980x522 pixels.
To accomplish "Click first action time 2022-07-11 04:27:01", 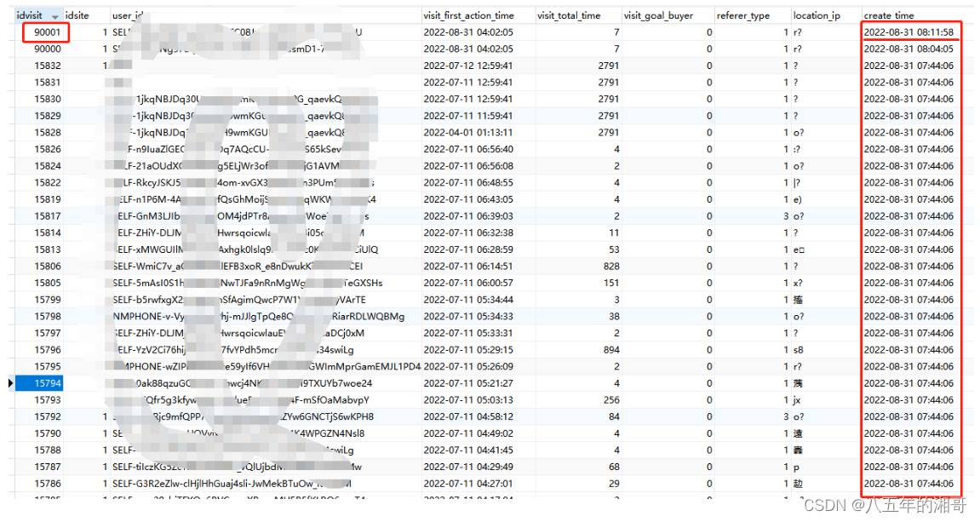I will 468,484.
